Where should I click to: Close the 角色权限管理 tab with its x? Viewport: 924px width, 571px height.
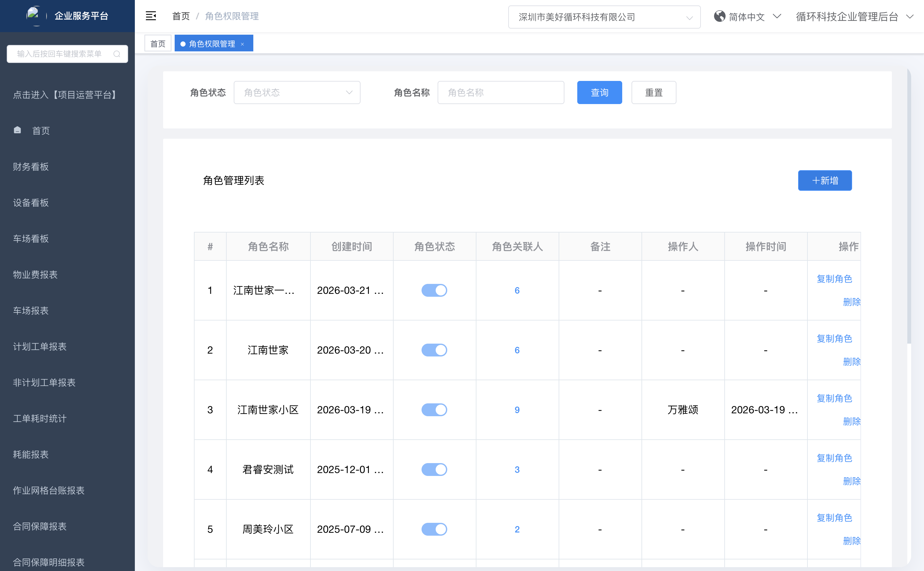[242, 44]
